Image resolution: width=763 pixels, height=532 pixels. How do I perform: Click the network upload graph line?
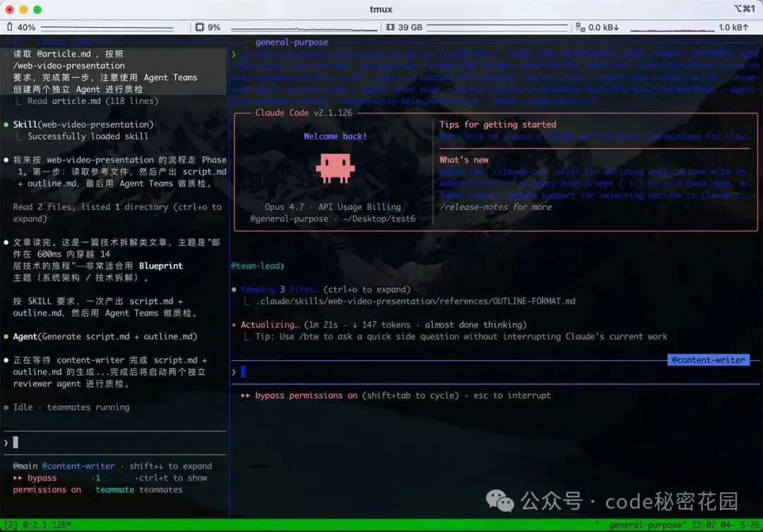pyautogui.click(x=672, y=29)
